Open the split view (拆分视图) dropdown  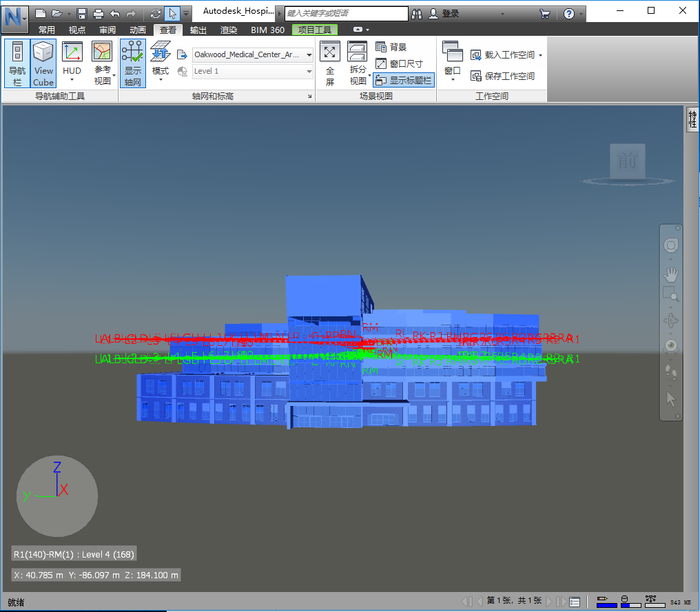358,63
